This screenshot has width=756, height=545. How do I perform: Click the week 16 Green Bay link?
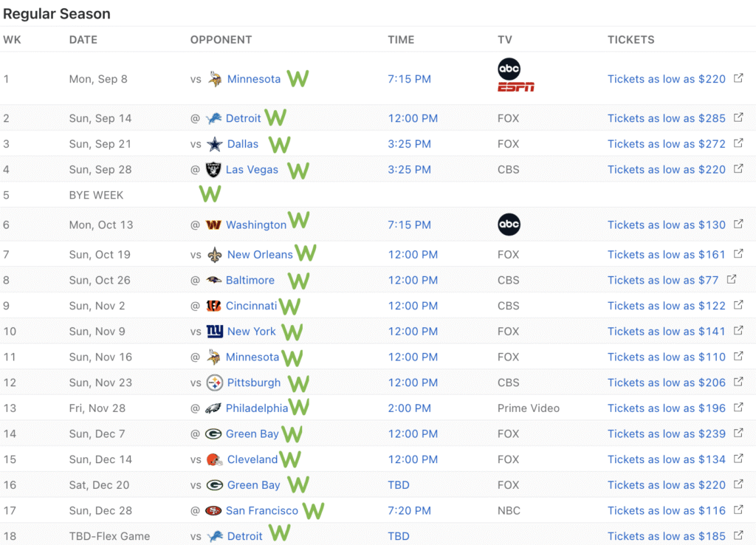254,485
